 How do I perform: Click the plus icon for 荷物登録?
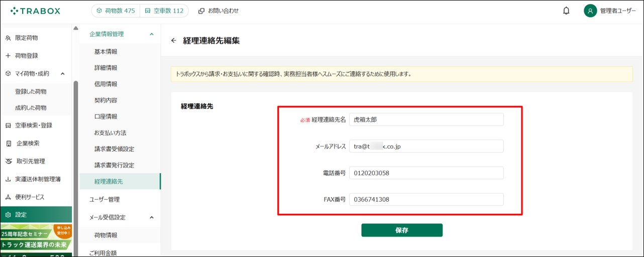[8, 56]
